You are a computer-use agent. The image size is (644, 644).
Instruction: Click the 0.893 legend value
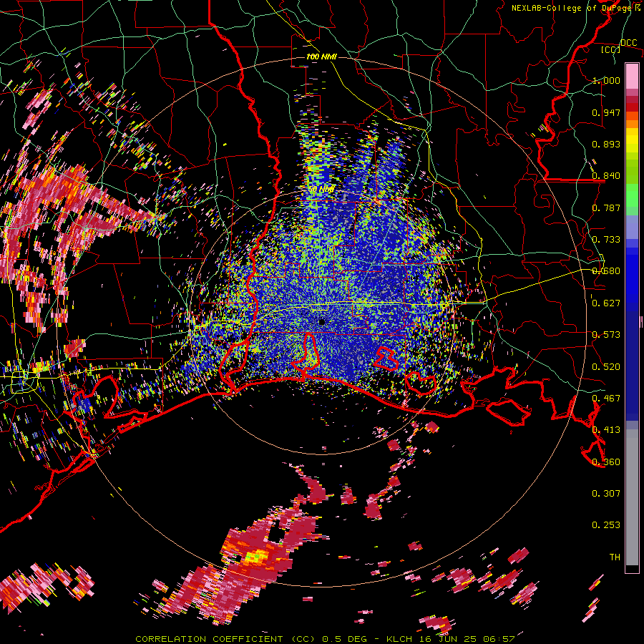point(606,144)
